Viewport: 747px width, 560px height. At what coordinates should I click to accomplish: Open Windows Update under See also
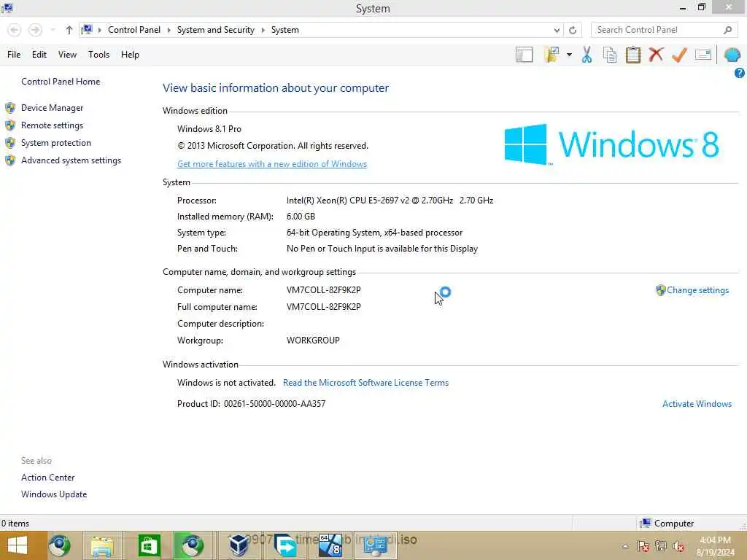54,495
